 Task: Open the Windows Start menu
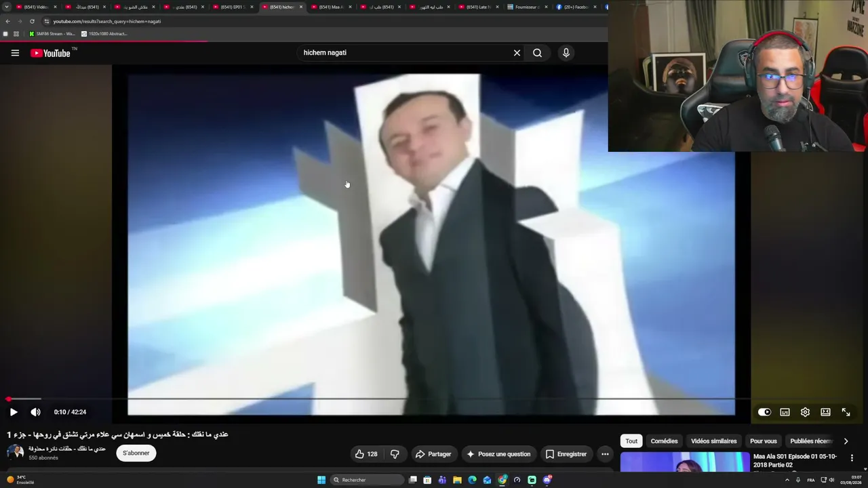[x=321, y=480]
